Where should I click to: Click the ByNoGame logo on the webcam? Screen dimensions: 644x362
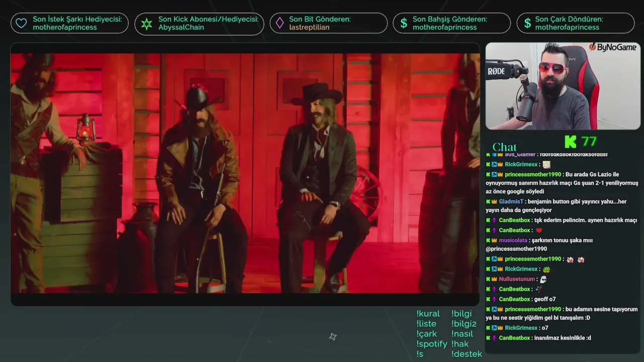tap(612, 47)
